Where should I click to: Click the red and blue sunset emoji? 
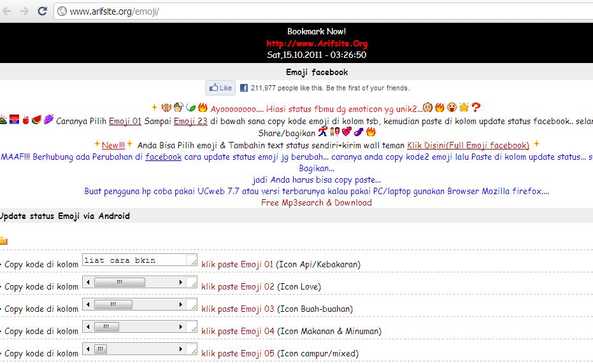[15, 120]
